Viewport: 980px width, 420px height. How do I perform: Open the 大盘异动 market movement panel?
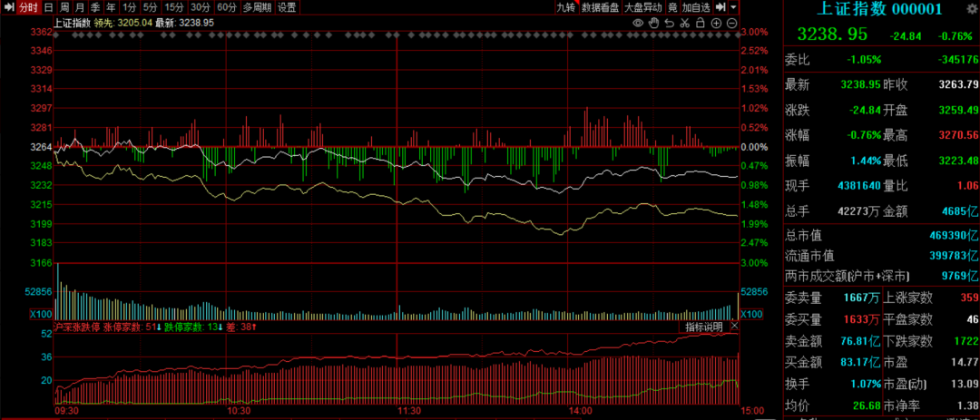(x=643, y=7)
